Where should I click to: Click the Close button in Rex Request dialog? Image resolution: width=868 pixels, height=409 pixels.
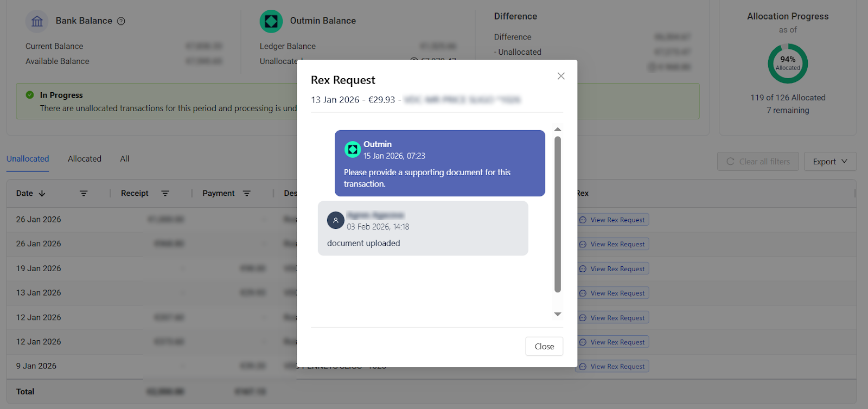click(x=544, y=347)
